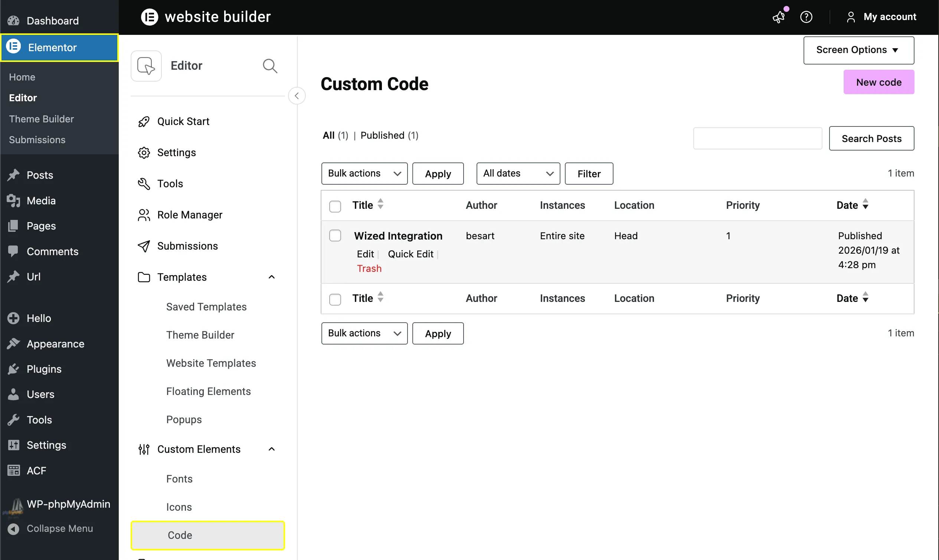Click inside the search posts input field
This screenshot has height=560, width=939.
[x=757, y=138]
